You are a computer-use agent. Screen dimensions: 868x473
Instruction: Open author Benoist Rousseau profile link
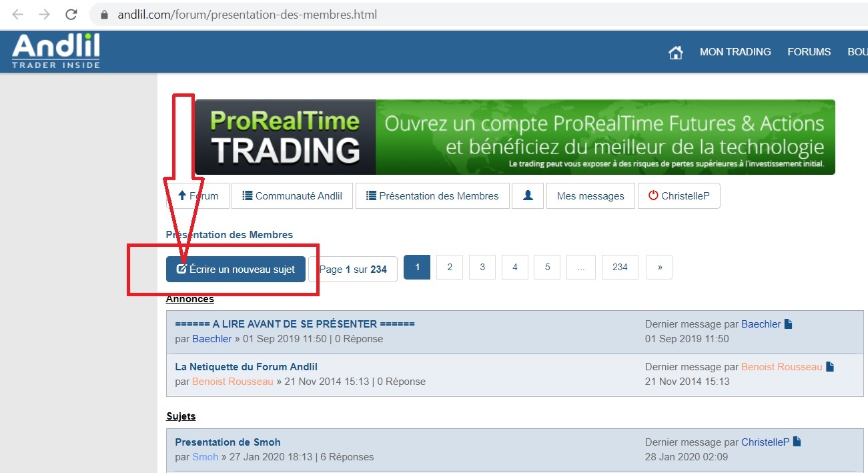click(233, 382)
